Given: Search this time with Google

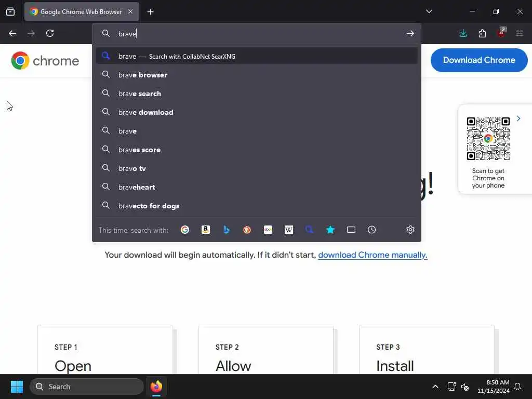Looking at the screenshot, I should 185,230.
